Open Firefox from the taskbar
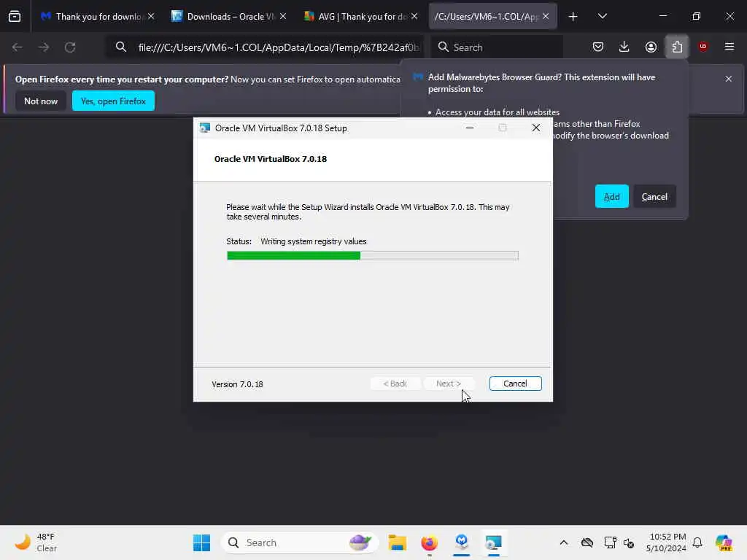The width and height of the screenshot is (747, 560). tap(429, 542)
